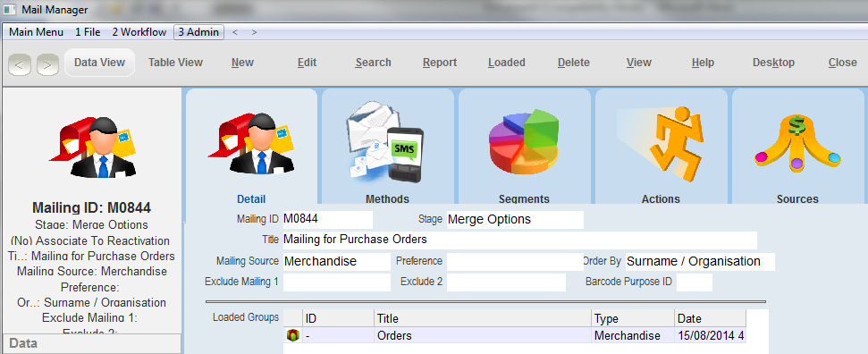This screenshot has width=868, height=354.
Task: Open the Sources dollar fountain icon
Action: point(797,143)
